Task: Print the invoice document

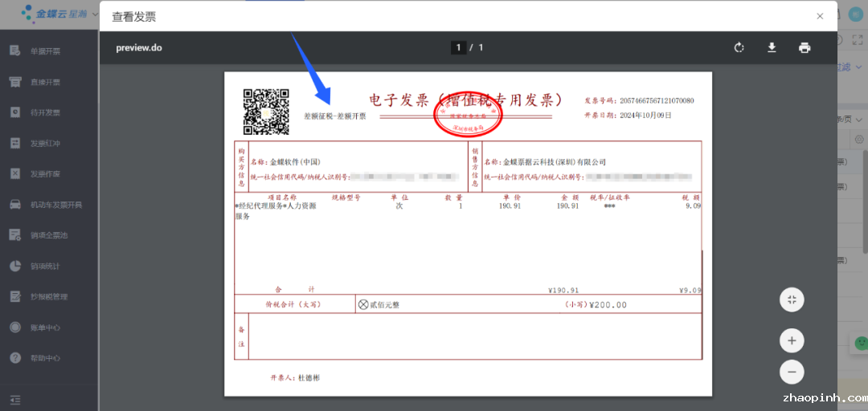Action: pyautogui.click(x=805, y=47)
